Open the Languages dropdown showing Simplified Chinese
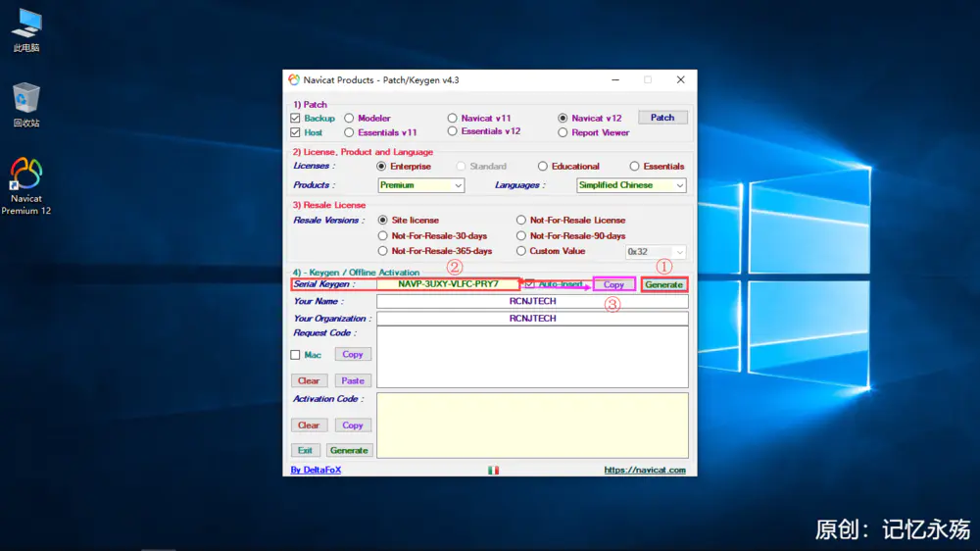The image size is (980, 551). point(631,185)
